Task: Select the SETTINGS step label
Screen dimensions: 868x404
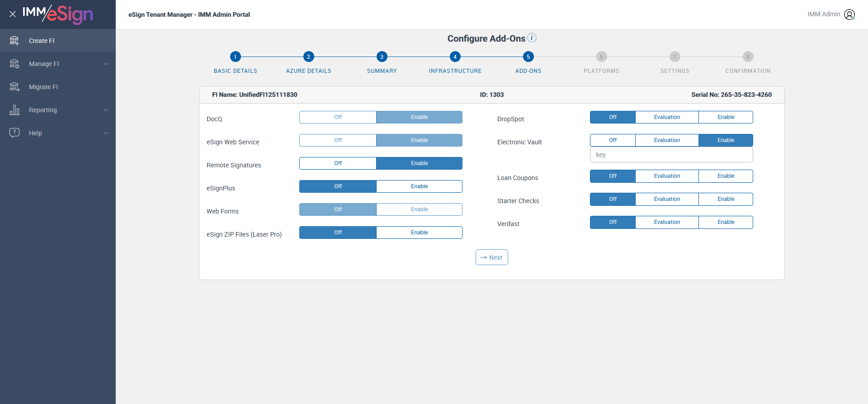Action: click(x=675, y=71)
